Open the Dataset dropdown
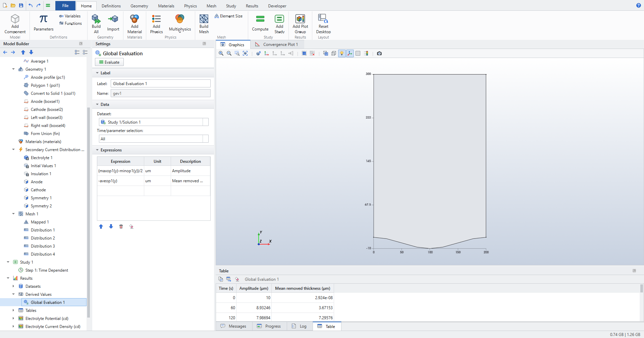This screenshot has height=338, width=644. click(206, 122)
